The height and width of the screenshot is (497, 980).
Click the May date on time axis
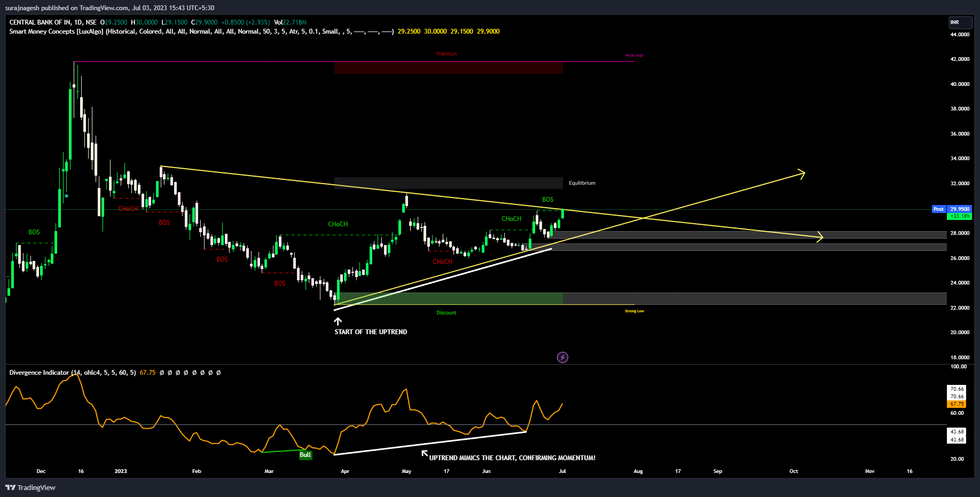(406, 471)
